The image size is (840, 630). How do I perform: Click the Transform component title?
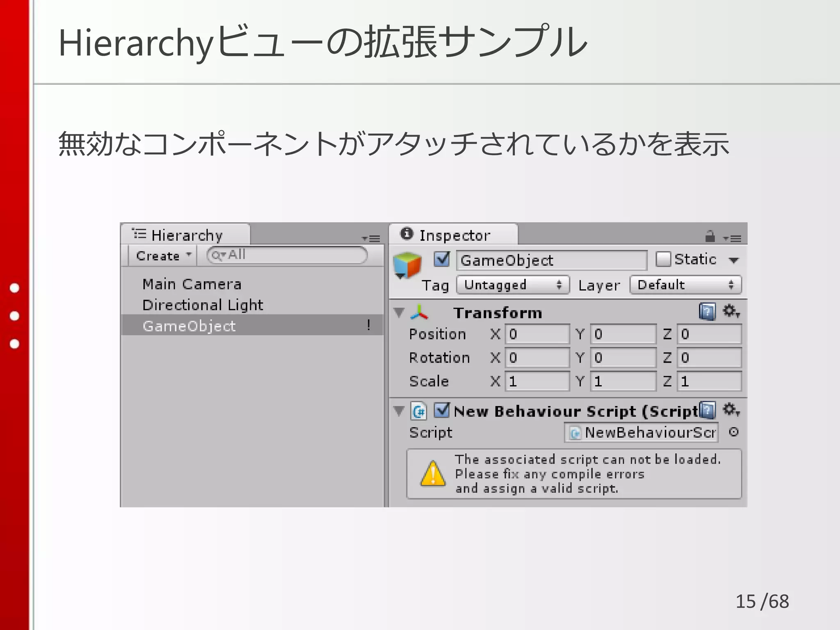tap(498, 313)
